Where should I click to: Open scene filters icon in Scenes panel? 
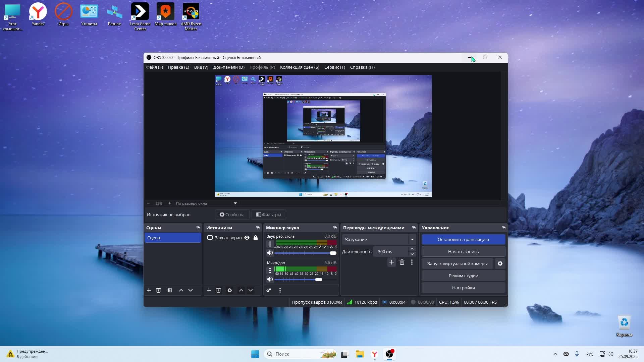tap(170, 290)
